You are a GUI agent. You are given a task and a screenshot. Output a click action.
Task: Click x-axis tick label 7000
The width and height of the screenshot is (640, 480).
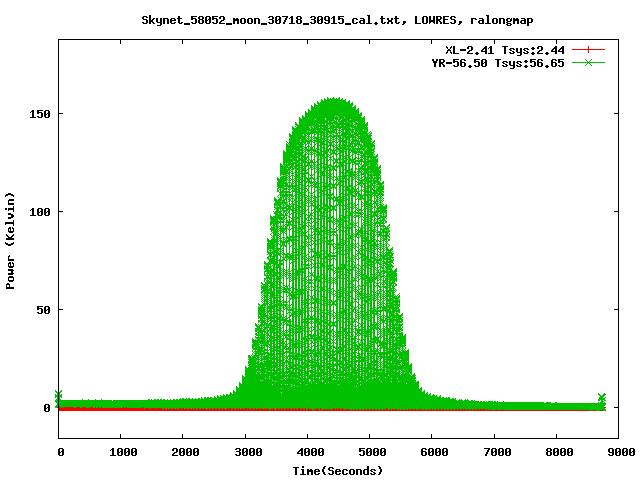[x=497, y=452]
